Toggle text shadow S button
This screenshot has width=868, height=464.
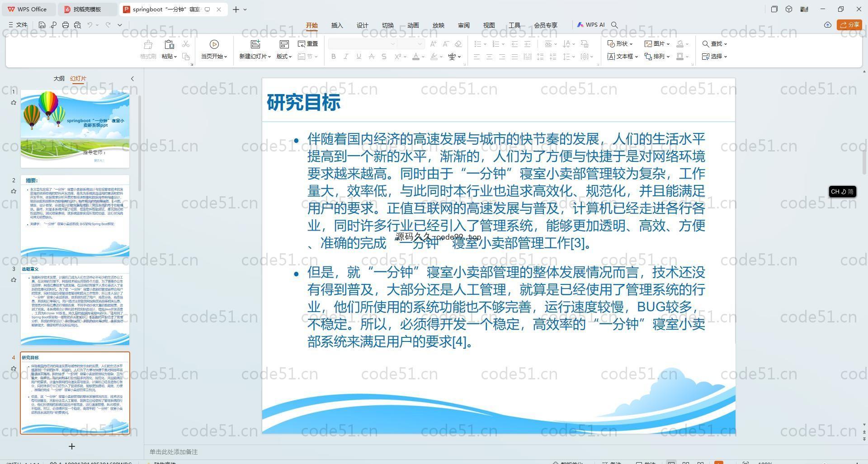tap(384, 57)
